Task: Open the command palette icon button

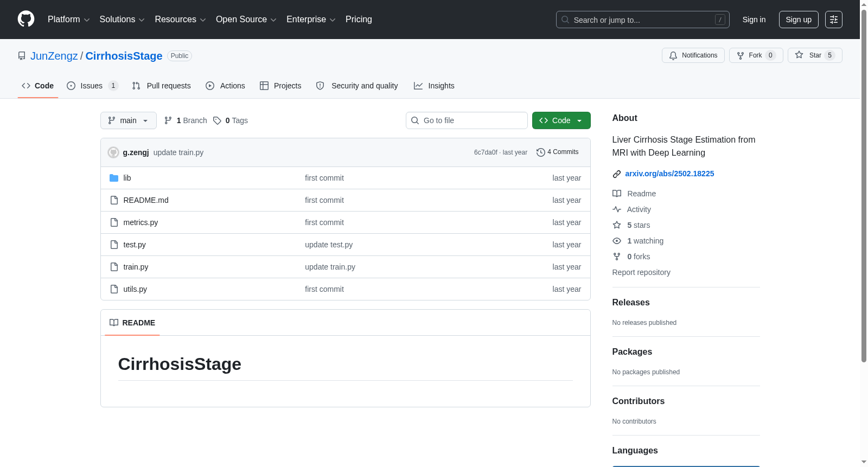Action: [834, 20]
